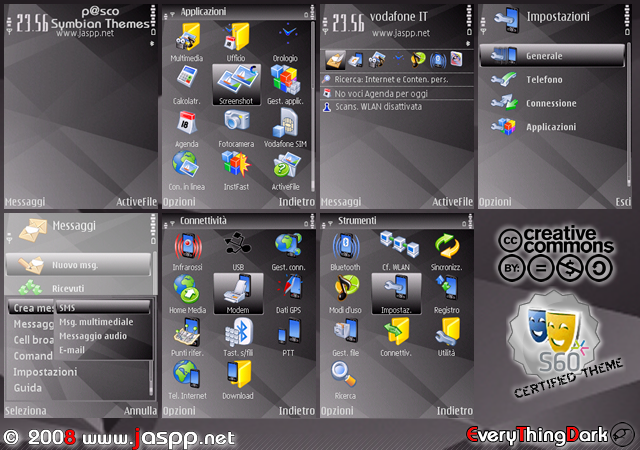Open the Ricerca magnifier icon
The image size is (640, 450).
coord(344,374)
